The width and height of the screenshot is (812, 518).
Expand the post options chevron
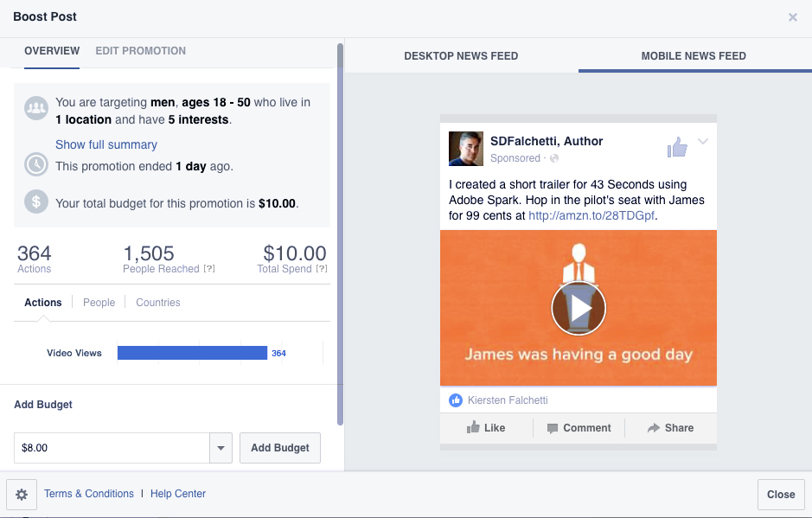(703, 141)
